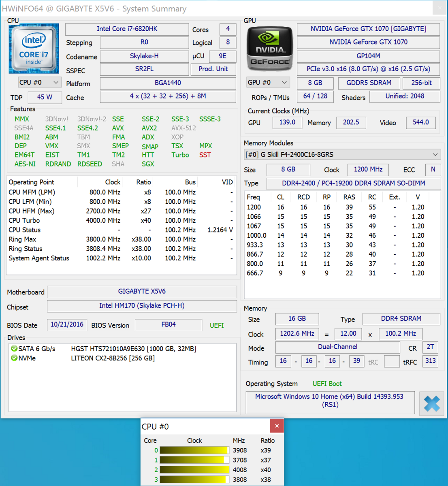This screenshot has height=486, width=448.
Task: Click the BIOS Version FB04 field
Action: 168,325
